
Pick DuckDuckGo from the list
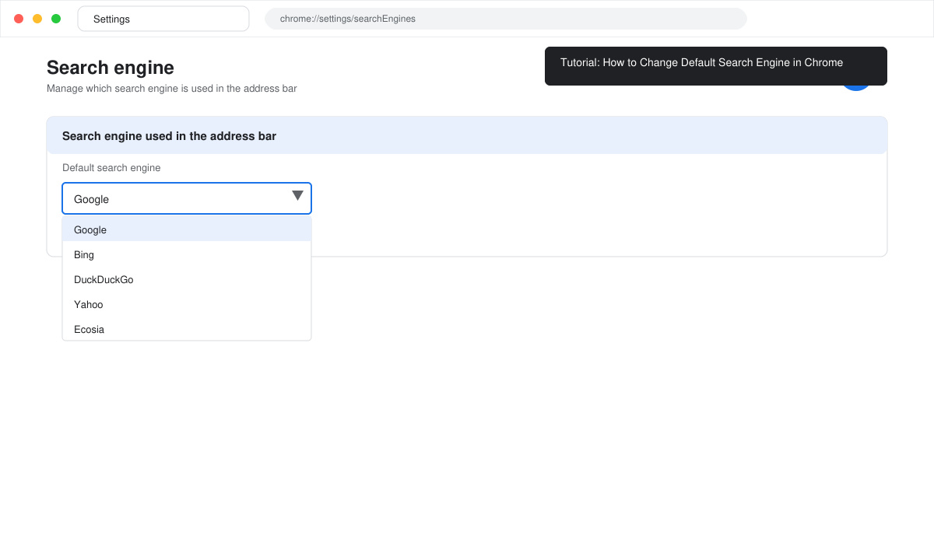point(187,279)
